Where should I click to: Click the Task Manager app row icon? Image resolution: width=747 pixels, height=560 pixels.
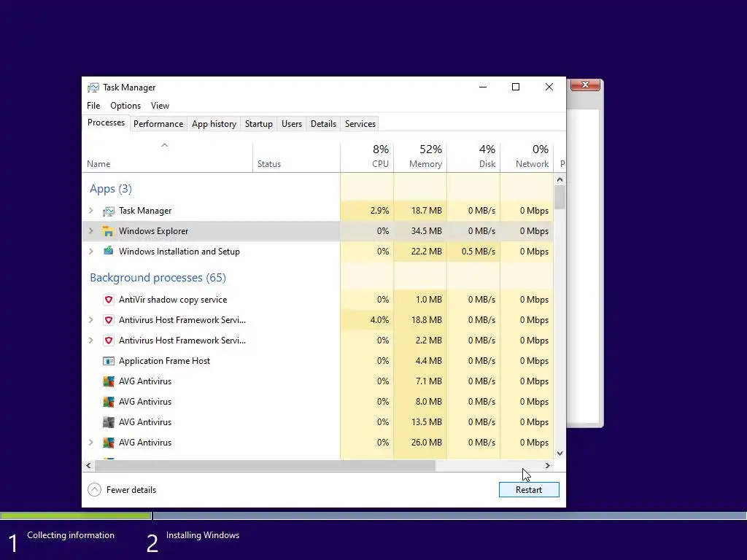point(109,211)
